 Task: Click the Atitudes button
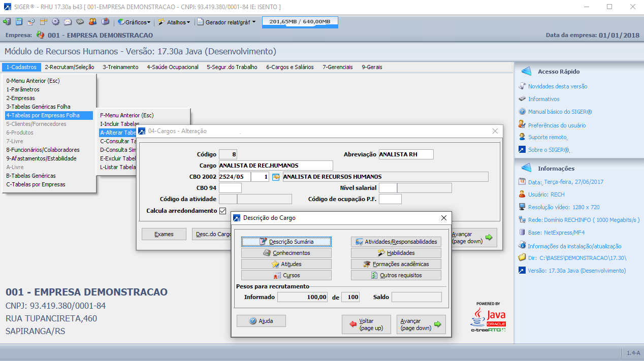point(286,264)
